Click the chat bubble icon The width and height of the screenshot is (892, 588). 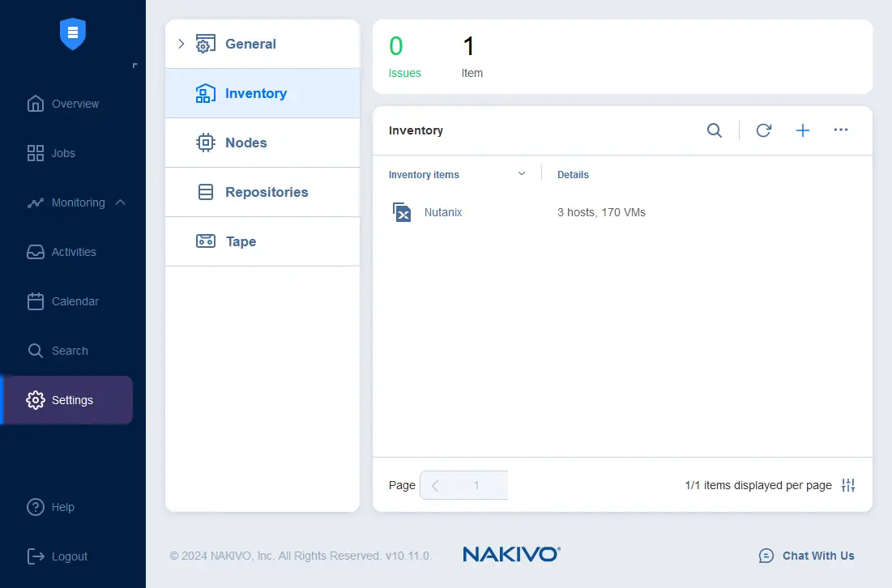[766, 556]
